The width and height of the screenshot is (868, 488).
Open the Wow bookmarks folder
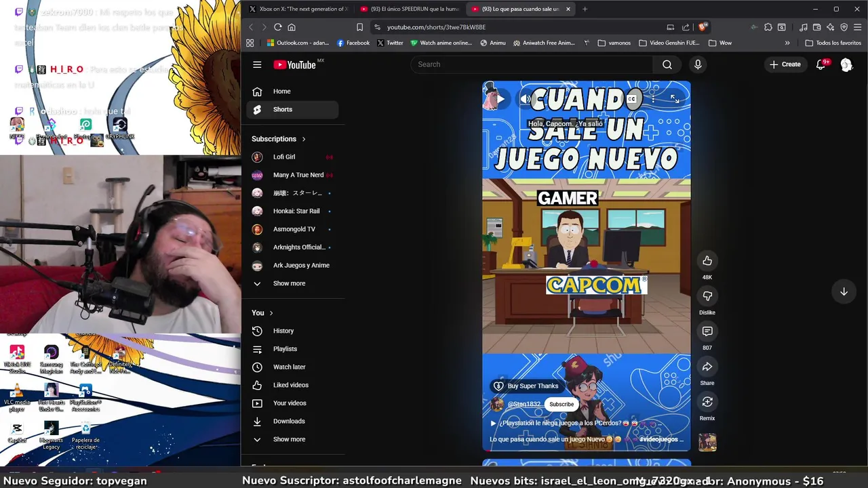pos(720,43)
